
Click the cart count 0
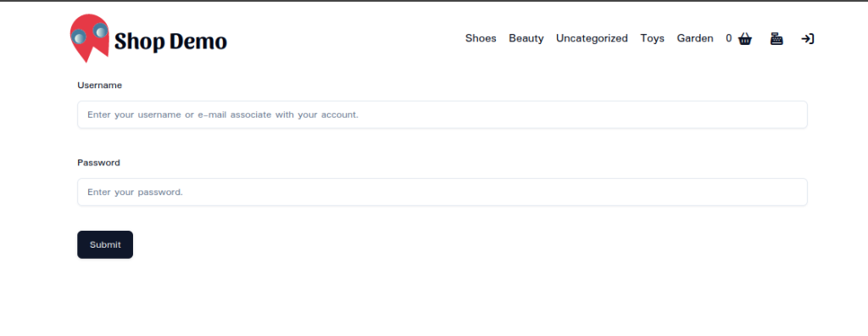[729, 38]
